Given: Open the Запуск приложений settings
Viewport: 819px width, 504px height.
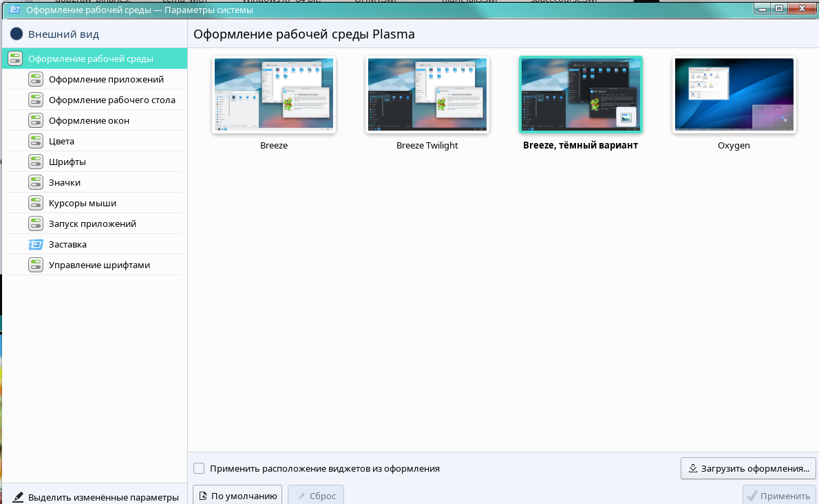Looking at the screenshot, I should point(95,223).
